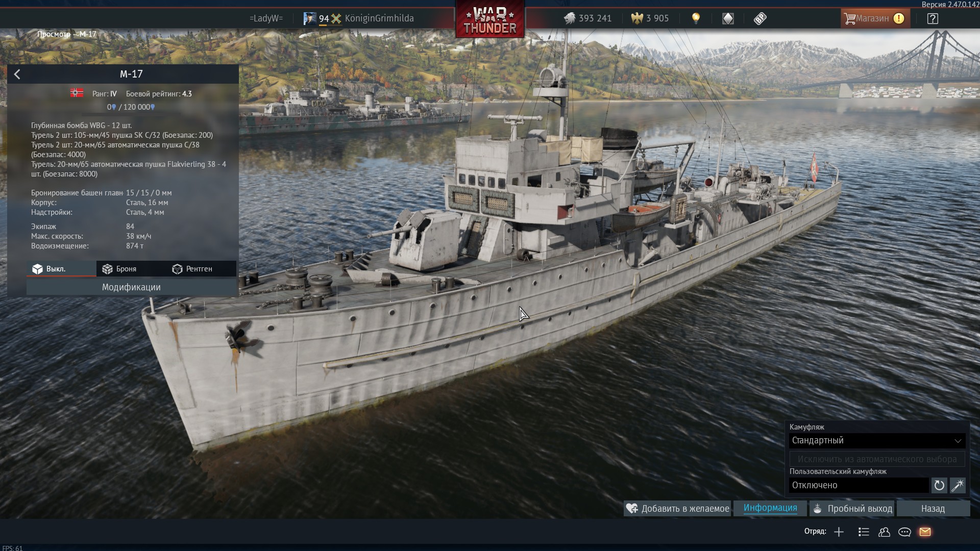The height and width of the screenshot is (551, 980).
Task: Click the magic wand user skin icon
Action: 958,485
